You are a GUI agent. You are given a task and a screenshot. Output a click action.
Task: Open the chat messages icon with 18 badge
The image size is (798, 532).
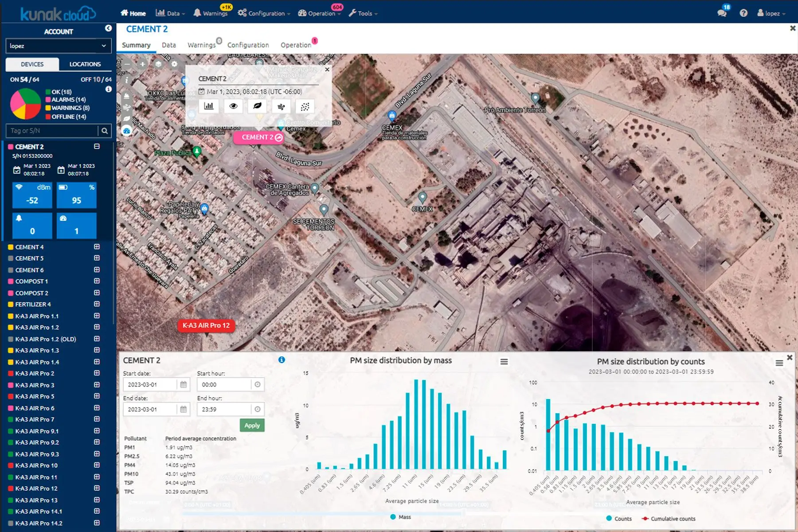click(x=722, y=13)
